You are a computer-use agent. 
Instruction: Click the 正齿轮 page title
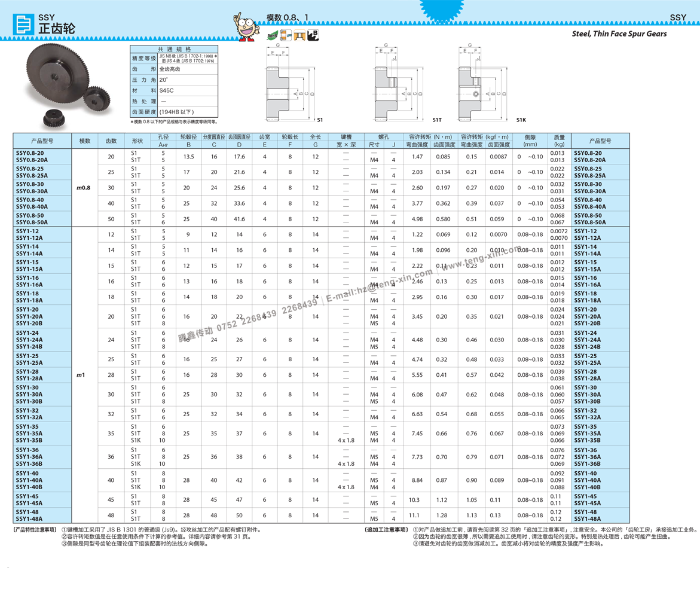coord(57,29)
